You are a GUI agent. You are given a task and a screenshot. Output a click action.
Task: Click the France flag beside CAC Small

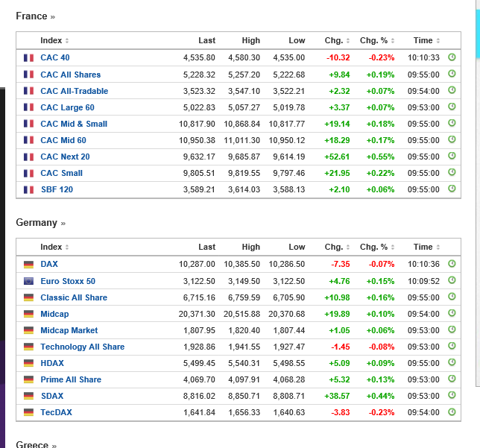point(28,173)
